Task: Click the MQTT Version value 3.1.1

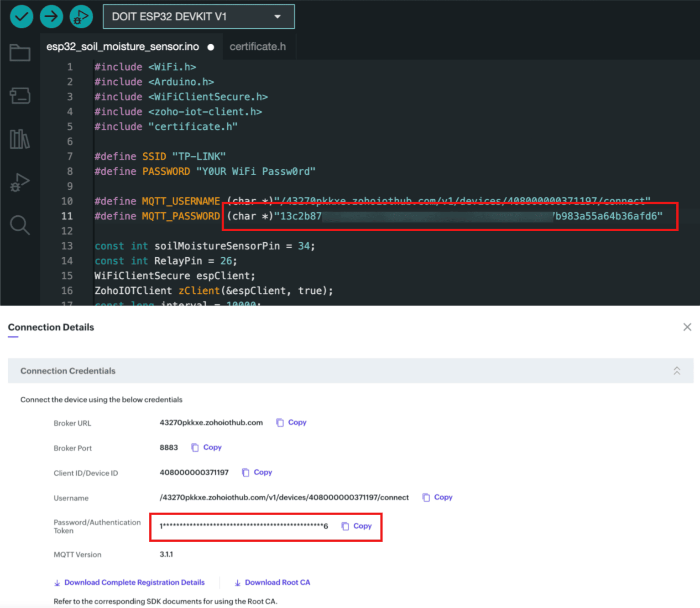Action: coord(166,554)
